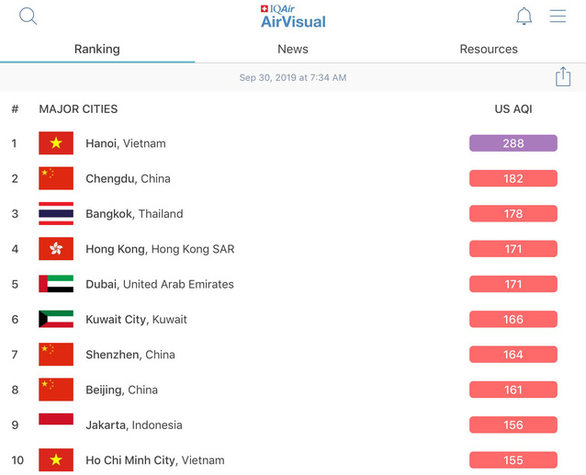Select the Thailand flag icon

pos(56,213)
